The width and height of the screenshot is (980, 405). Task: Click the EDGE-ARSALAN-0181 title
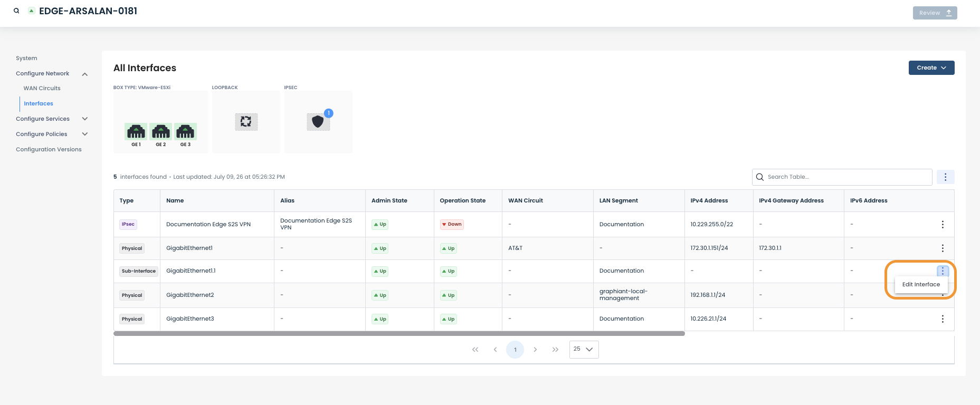coord(88,11)
